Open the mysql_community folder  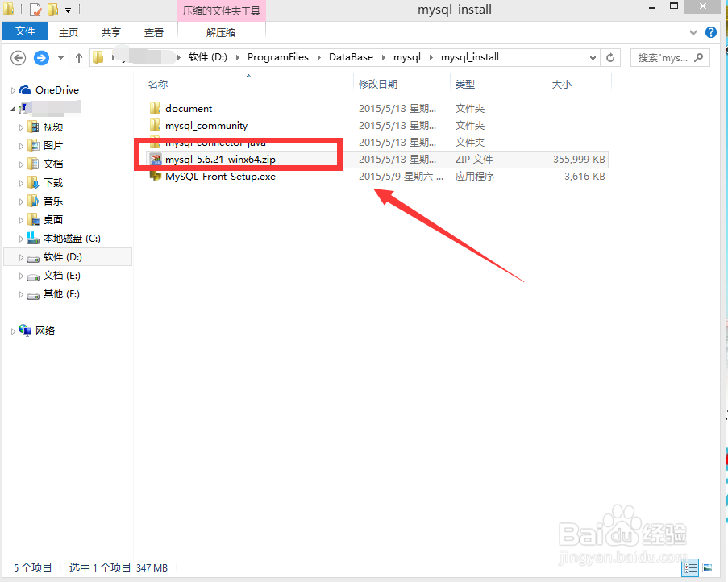point(206,125)
